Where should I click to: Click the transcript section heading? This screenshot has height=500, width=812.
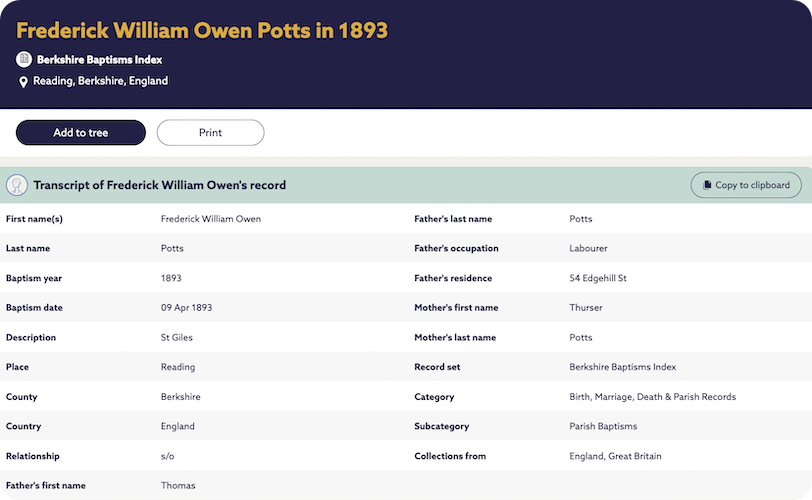point(160,185)
